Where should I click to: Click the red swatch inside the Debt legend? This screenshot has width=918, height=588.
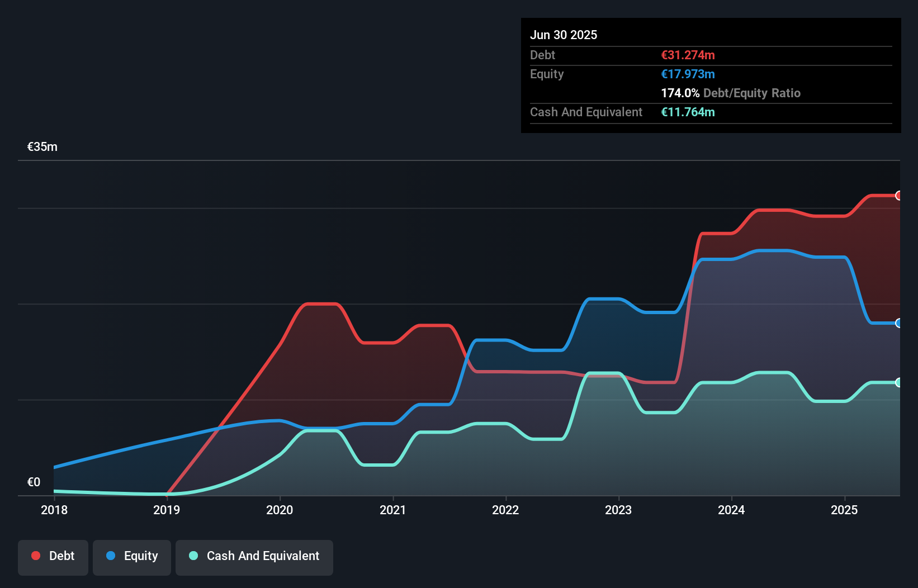pyautogui.click(x=35, y=556)
